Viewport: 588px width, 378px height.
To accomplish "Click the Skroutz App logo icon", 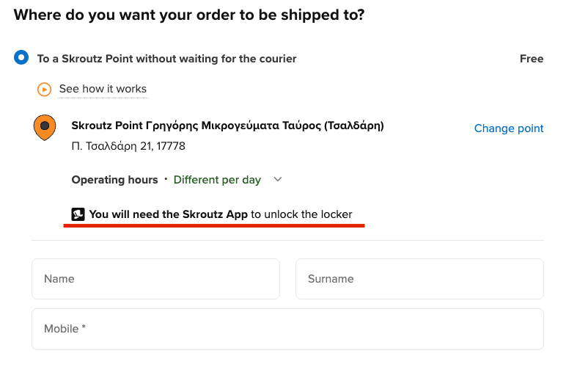I will tap(78, 214).
